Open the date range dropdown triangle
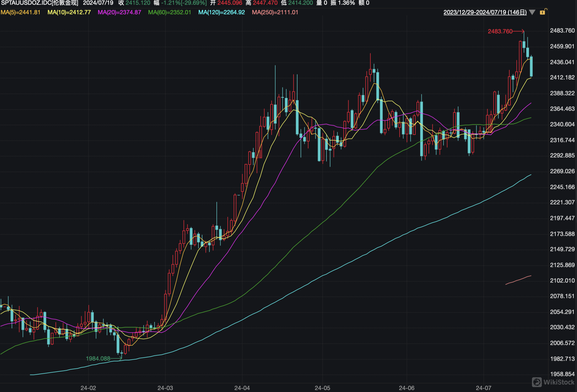Viewport: 577px width, 392px height. point(532,12)
